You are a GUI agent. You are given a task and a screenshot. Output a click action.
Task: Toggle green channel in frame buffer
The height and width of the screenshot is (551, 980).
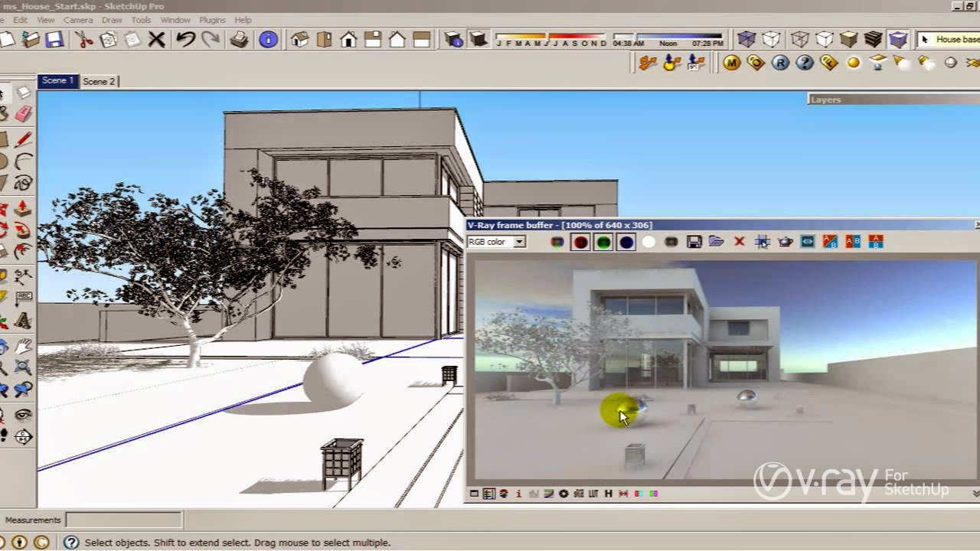click(603, 242)
